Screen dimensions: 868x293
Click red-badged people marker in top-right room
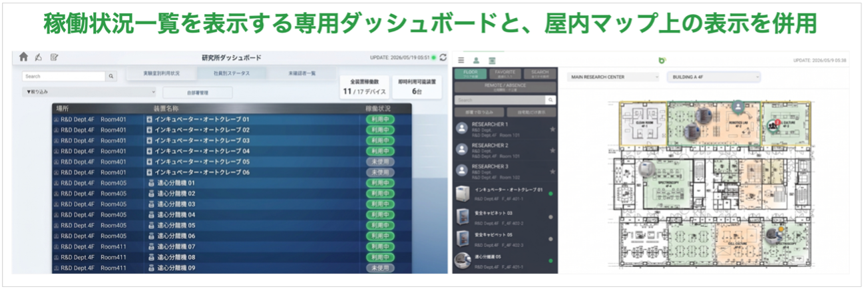point(774,125)
